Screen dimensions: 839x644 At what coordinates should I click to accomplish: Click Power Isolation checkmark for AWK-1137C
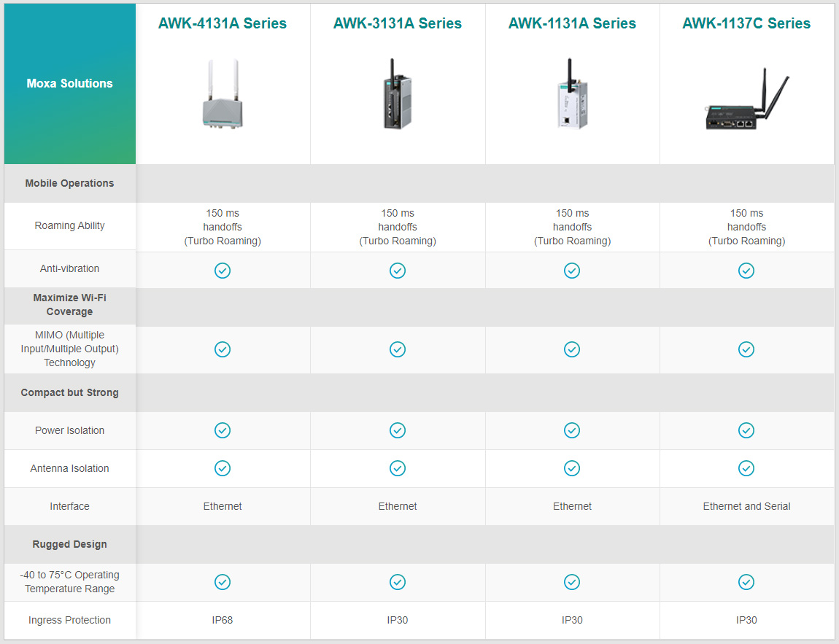click(746, 430)
